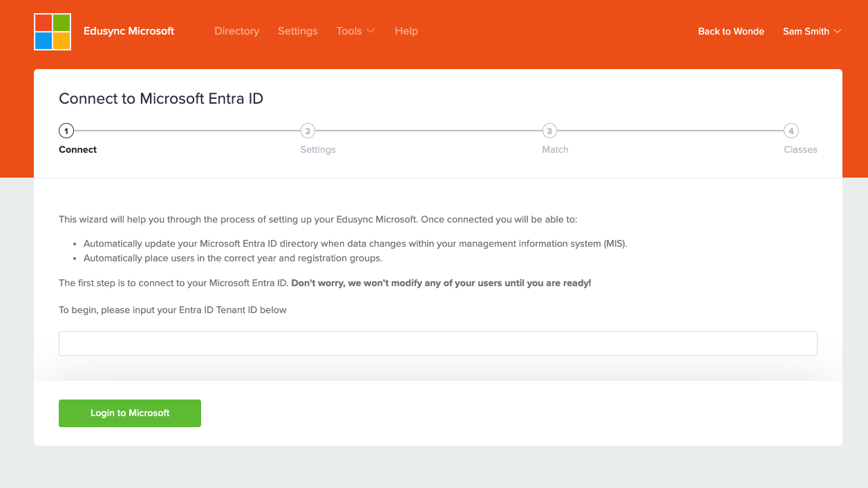This screenshot has height=488, width=868.
Task: Click the Edusync Microsoft title
Action: click(129, 31)
